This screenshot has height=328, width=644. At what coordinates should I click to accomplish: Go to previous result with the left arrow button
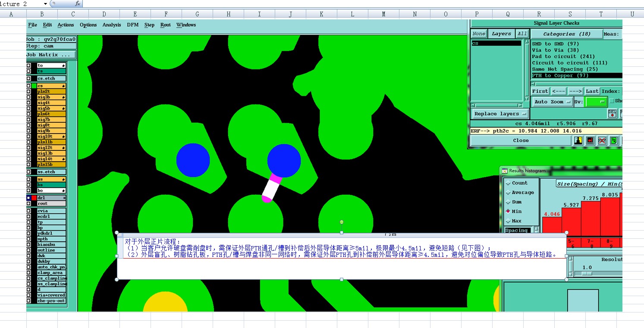point(559,91)
